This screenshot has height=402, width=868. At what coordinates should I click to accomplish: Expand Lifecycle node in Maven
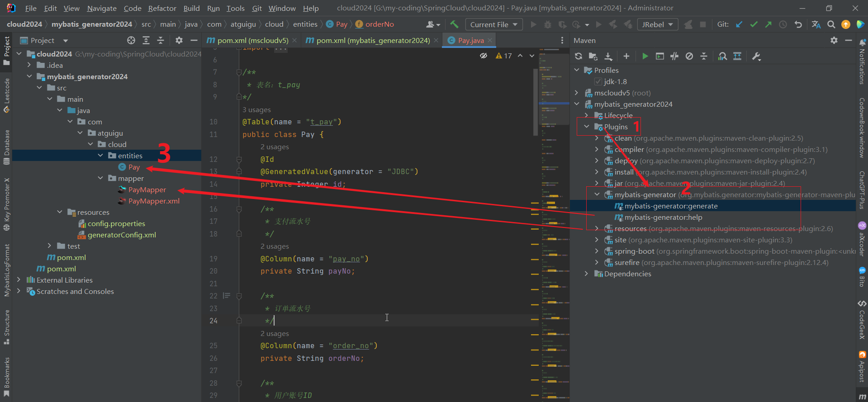pyautogui.click(x=587, y=115)
